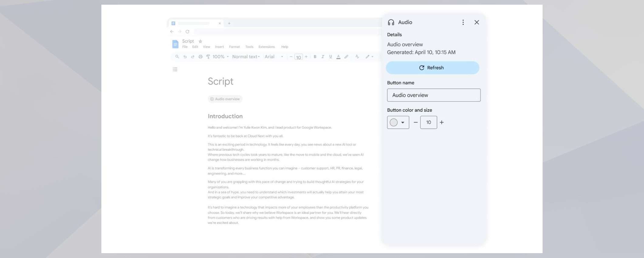Open a new browser tab
The image size is (644, 258).
229,23
